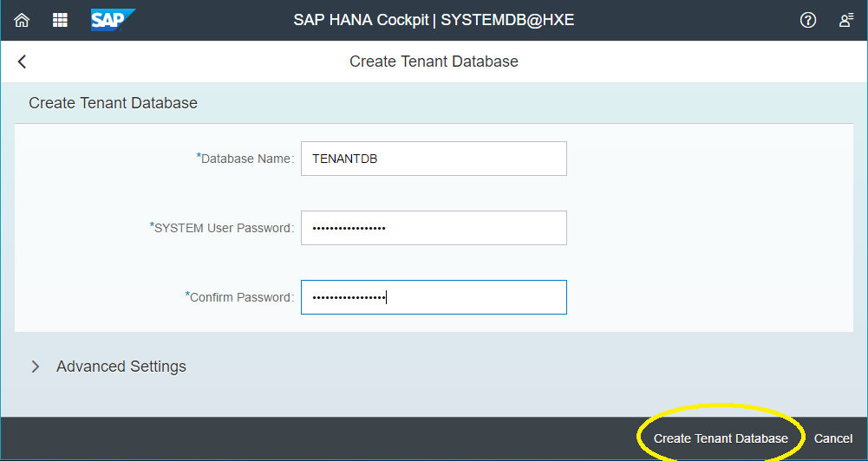Click the SYSTEM User Password label

(x=222, y=227)
